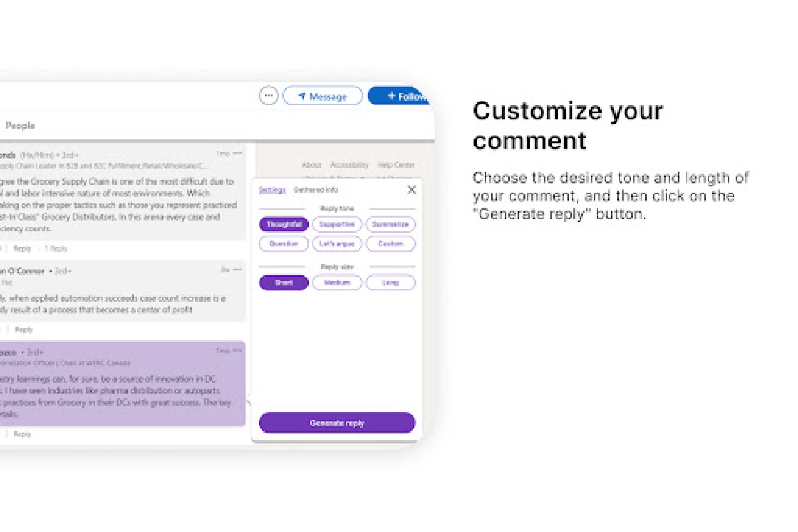The height and width of the screenshot is (532, 798).
Task: Set reply size to Medium
Action: pos(337,282)
